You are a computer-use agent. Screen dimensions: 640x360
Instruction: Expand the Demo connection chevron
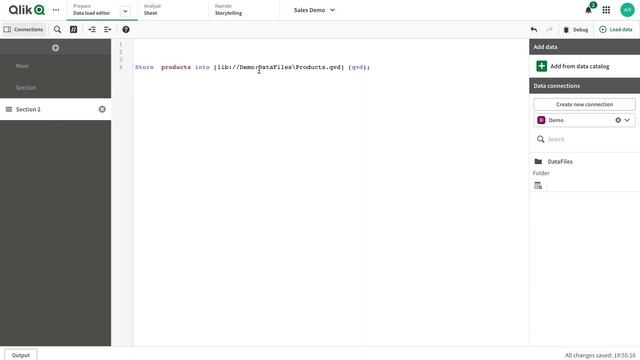click(627, 120)
